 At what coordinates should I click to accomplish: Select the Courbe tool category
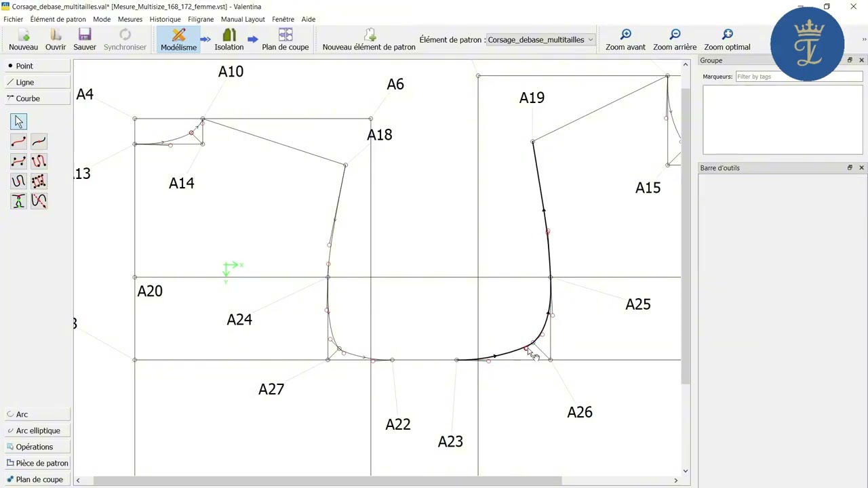(x=37, y=98)
